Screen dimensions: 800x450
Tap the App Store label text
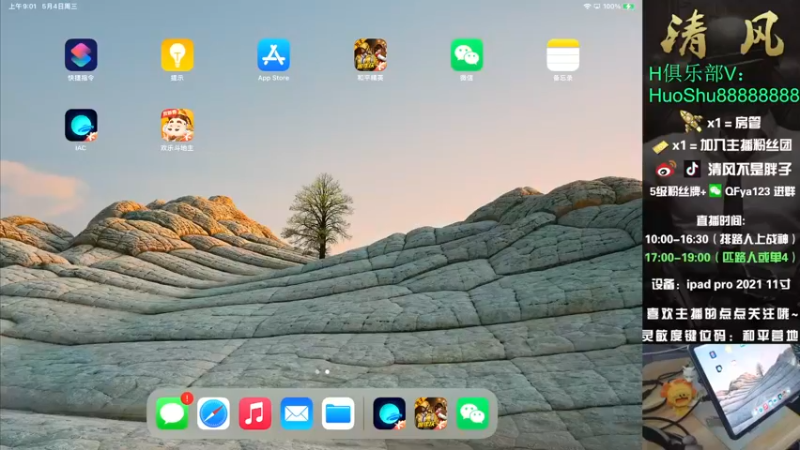coord(273,78)
